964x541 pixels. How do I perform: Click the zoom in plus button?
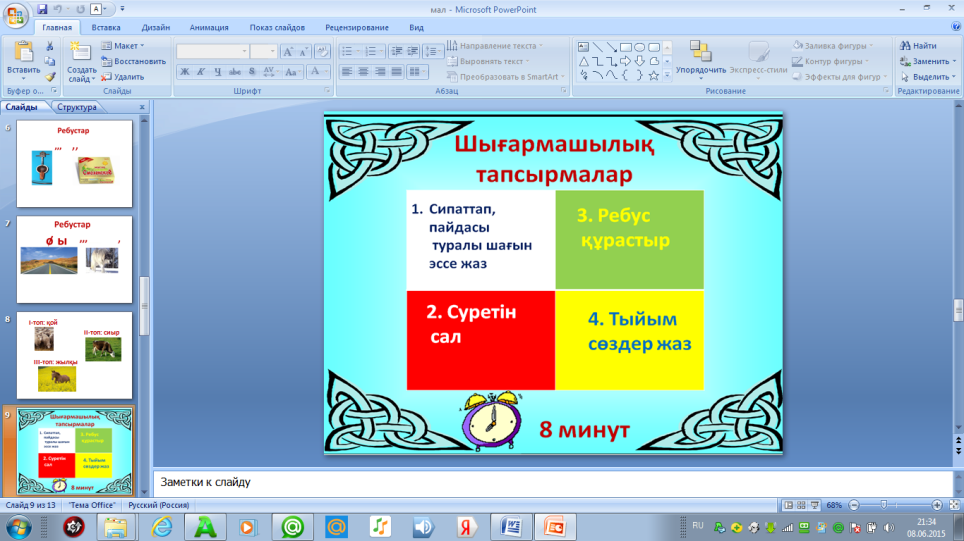937,505
